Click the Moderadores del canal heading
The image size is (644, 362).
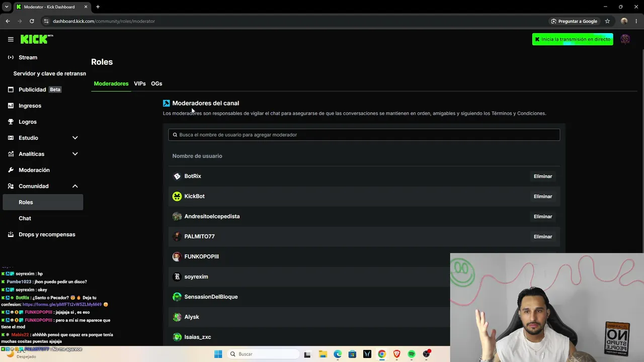(x=206, y=103)
